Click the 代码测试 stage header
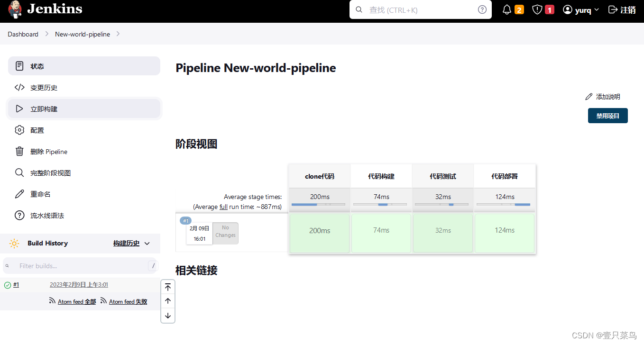 (x=443, y=176)
